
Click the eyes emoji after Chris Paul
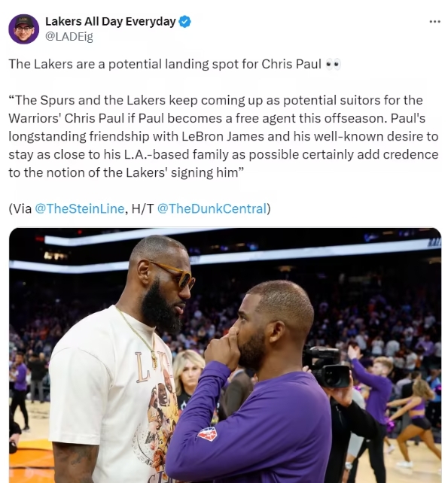[334, 65]
